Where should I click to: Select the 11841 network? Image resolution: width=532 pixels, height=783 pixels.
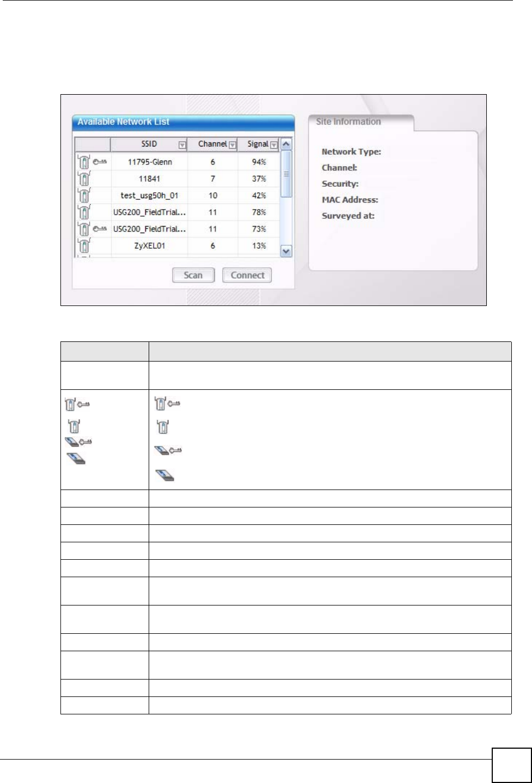149,179
